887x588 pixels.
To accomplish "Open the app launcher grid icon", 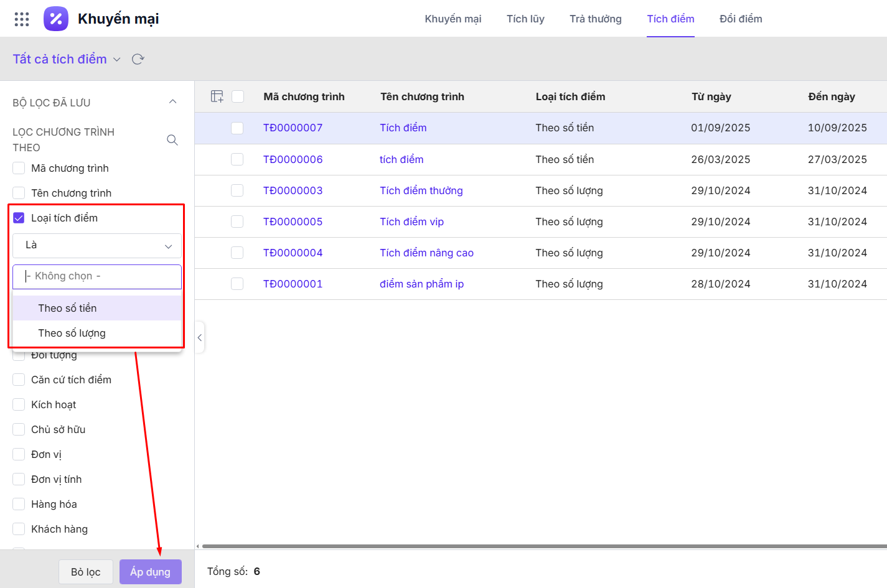I will pyautogui.click(x=22, y=19).
